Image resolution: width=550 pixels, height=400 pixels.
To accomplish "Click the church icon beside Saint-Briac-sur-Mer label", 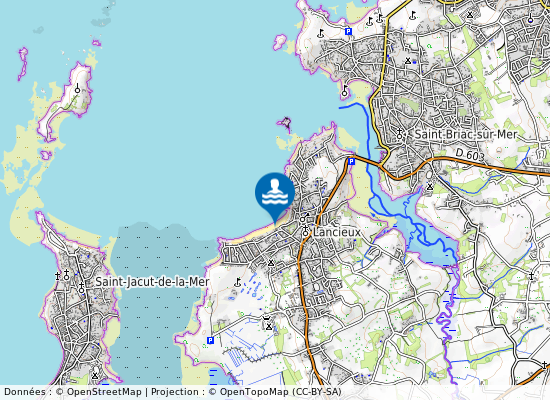I will tap(399, 134).
